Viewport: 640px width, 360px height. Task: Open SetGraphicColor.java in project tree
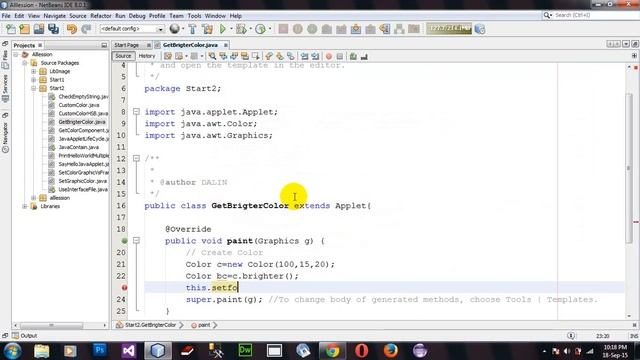click(x=82, y=181)
